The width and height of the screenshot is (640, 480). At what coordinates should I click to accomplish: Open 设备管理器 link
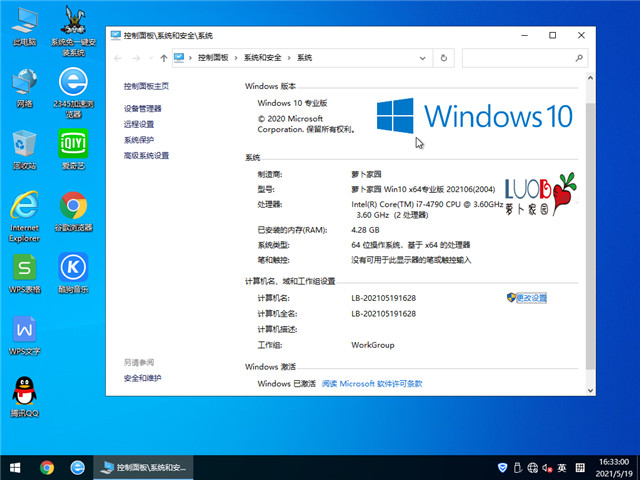(142, 109)
